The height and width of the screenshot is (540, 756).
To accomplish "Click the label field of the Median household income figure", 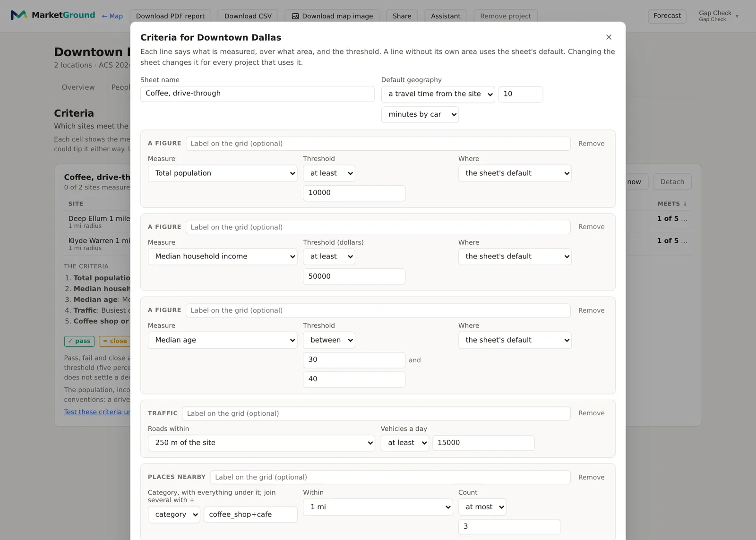I will [378, 227].
